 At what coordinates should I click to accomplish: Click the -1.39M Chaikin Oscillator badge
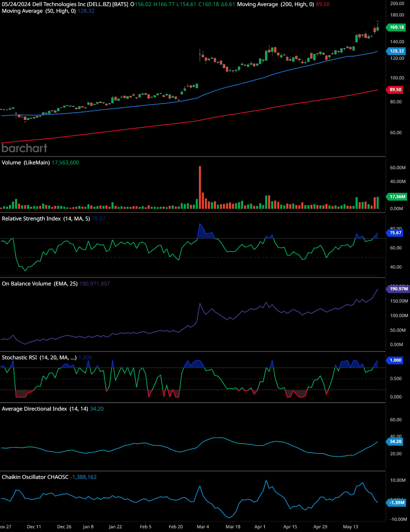397,503
